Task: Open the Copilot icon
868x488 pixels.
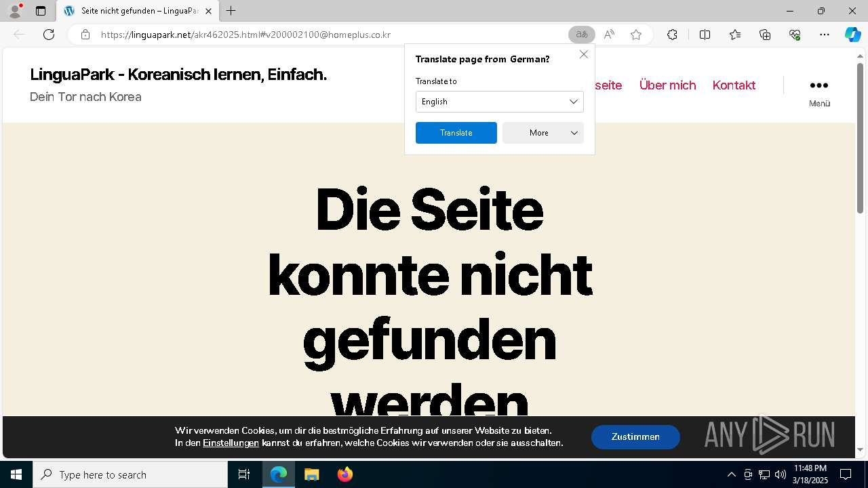Action: [x=852, y=35]
